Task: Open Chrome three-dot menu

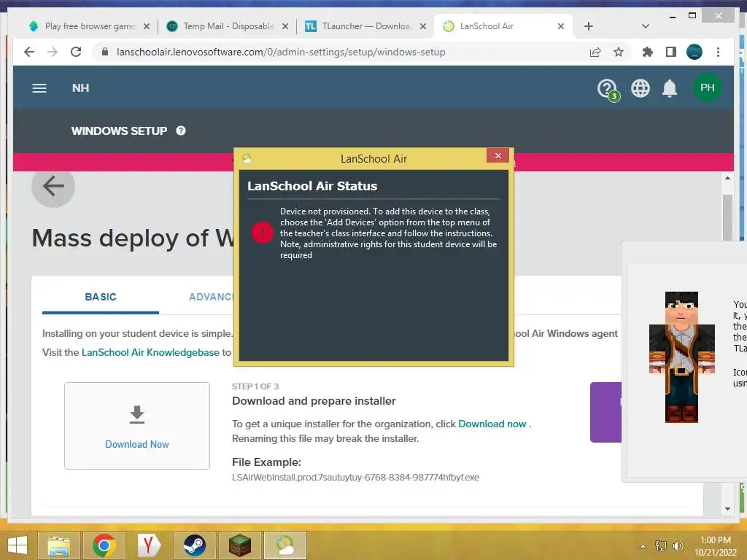Action: [x=718, y=52]
